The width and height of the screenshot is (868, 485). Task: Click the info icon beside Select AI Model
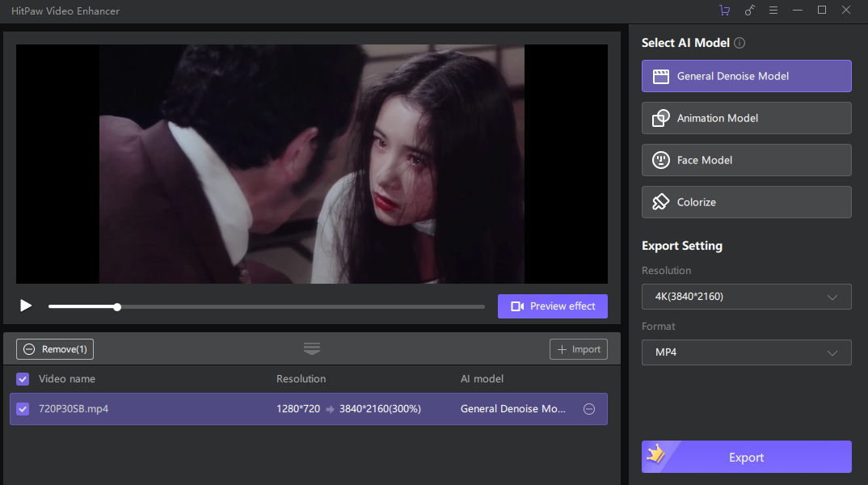(x=739, y=43)
